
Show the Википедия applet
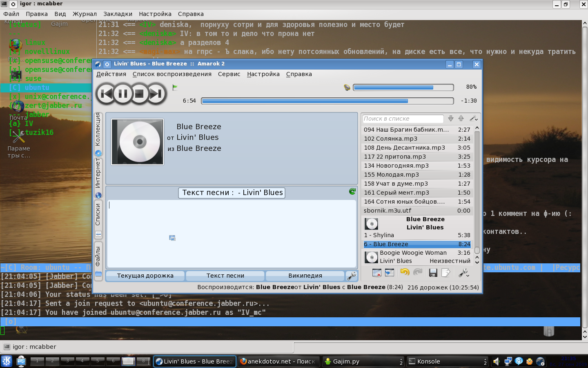pyautogui.click(x=305, y=276)
